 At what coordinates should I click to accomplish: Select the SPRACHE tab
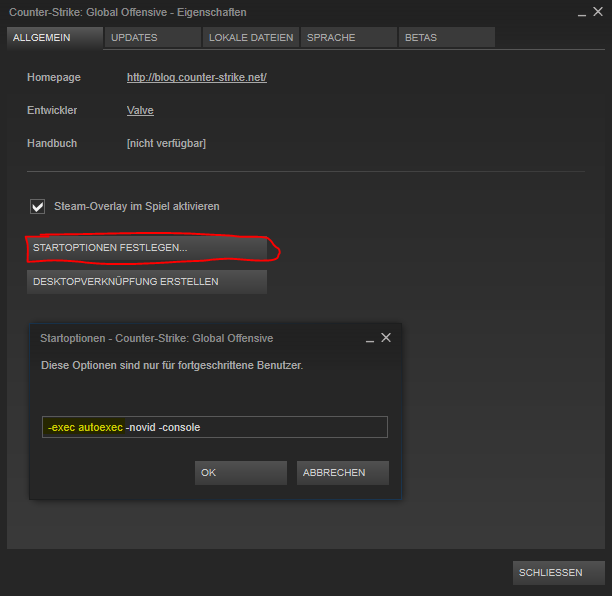click(349, 37)
